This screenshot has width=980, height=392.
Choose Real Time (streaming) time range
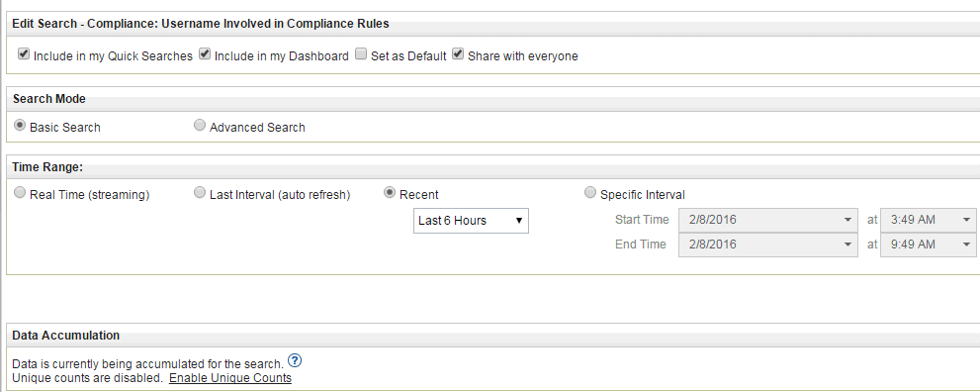point(20,193)
